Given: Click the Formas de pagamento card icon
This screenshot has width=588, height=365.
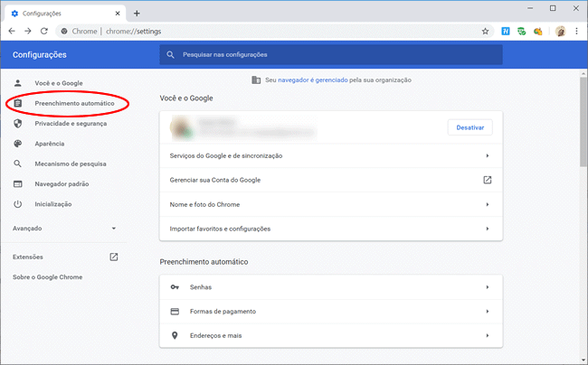Looking at the screenshot, I should (175, 312).
